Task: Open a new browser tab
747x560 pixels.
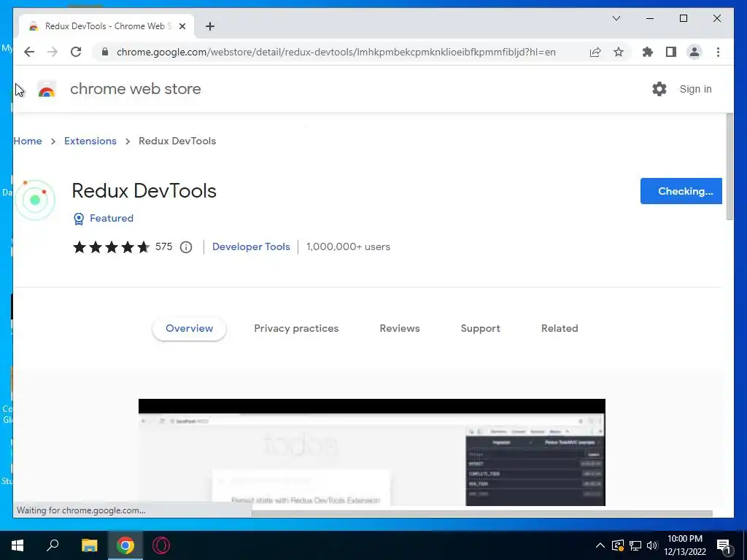Action: tap(210, 26)
